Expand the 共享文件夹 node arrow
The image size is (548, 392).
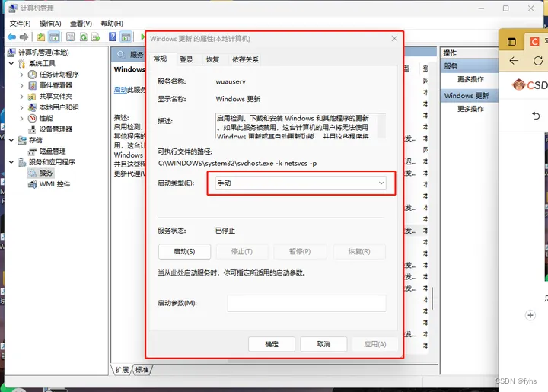click(x=21, y=97)
